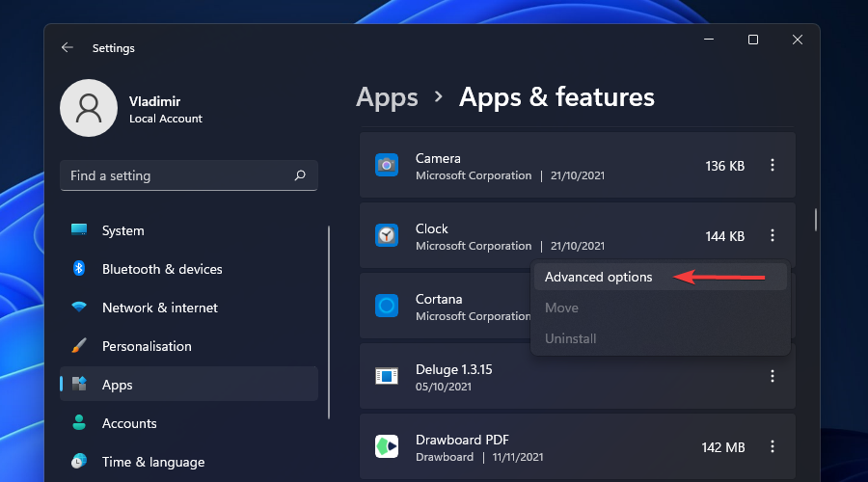Click the Cortana app icon
Screen dimensions: 868x482
(x=387, y=306)
